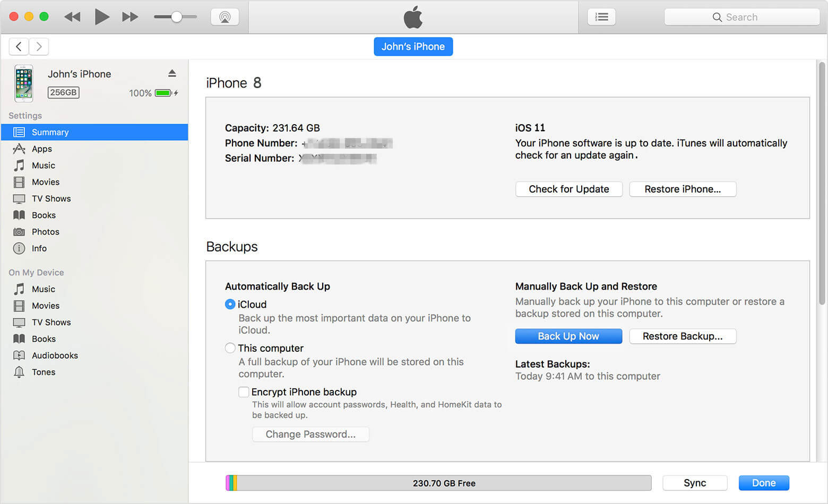Screen dimensions: 828x504
Task: Click the John's iPhone tab
Action: (x=413, y=47)
